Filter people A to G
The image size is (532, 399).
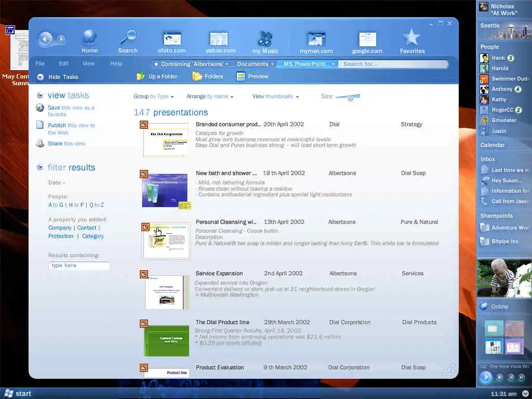coord(56,205)
